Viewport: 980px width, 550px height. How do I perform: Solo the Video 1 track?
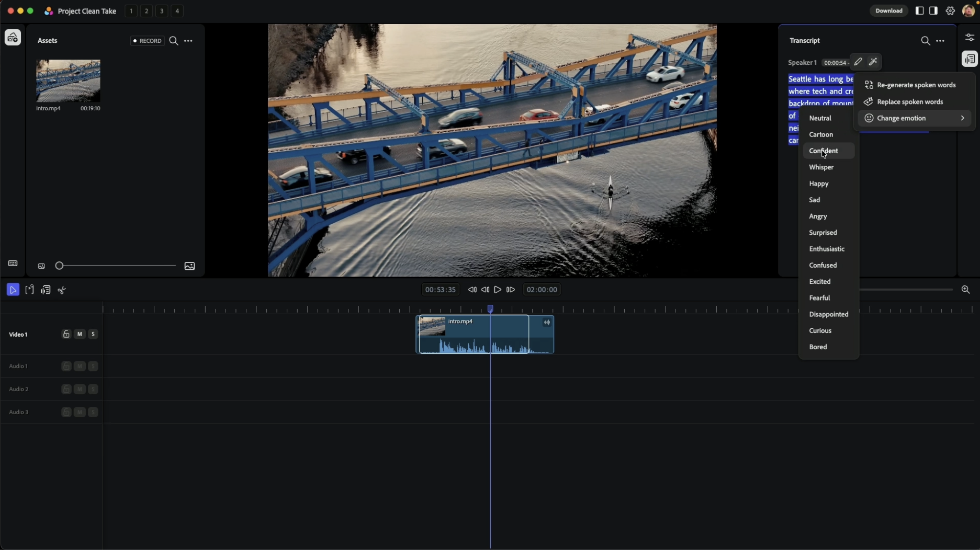pos(93,334)
